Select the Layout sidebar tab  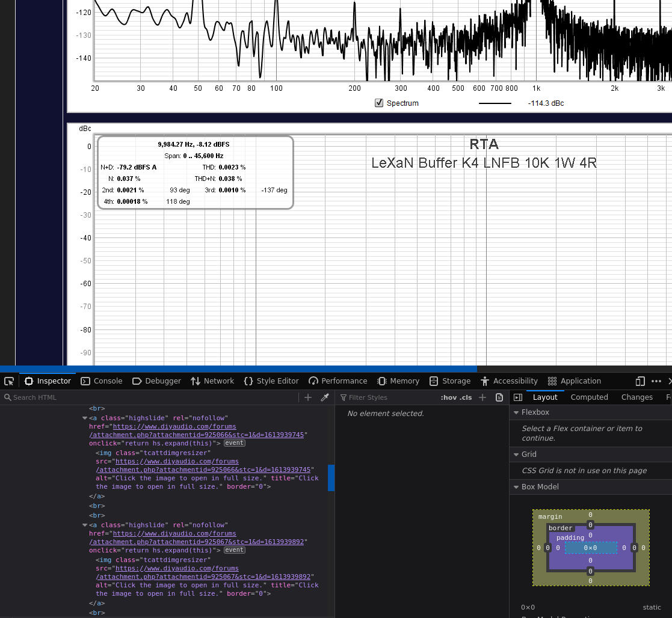click(544, 397)
